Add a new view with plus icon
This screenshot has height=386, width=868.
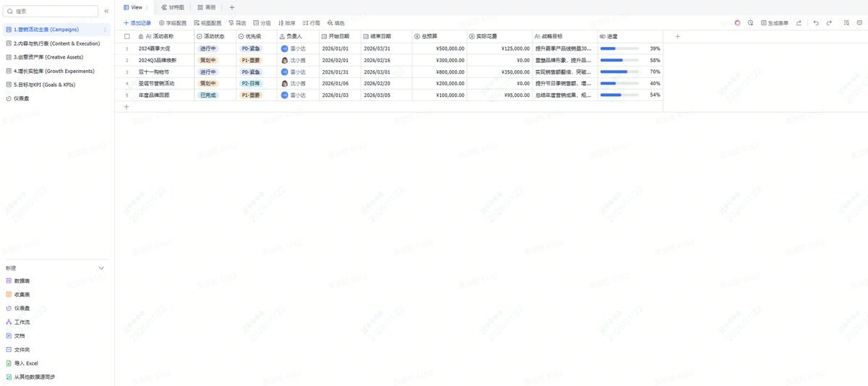(232, 7)
